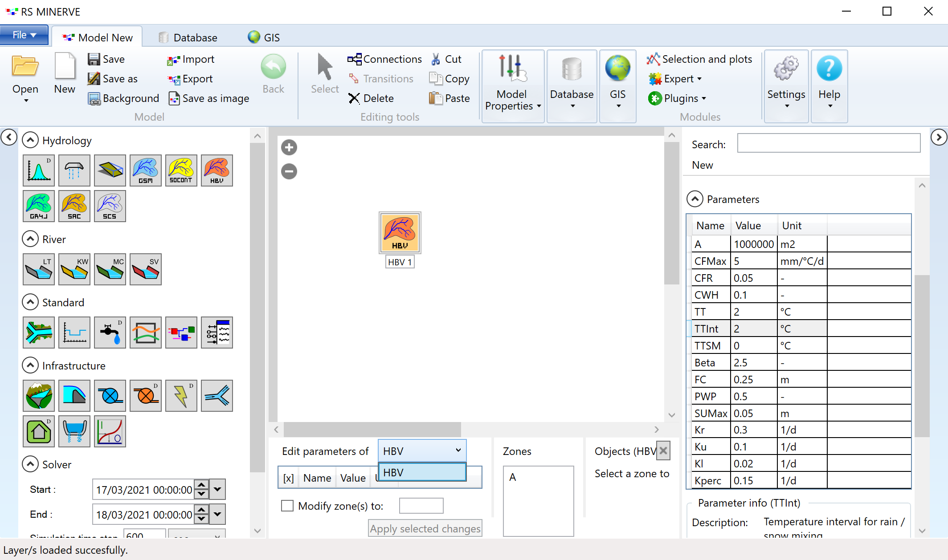Select the blue turbine circle icon
948x560 pixels.
click(x=110, y=396)
